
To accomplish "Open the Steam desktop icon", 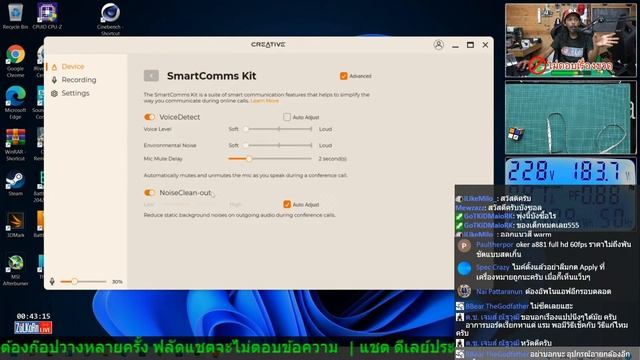I will click(x=16, y=184).
